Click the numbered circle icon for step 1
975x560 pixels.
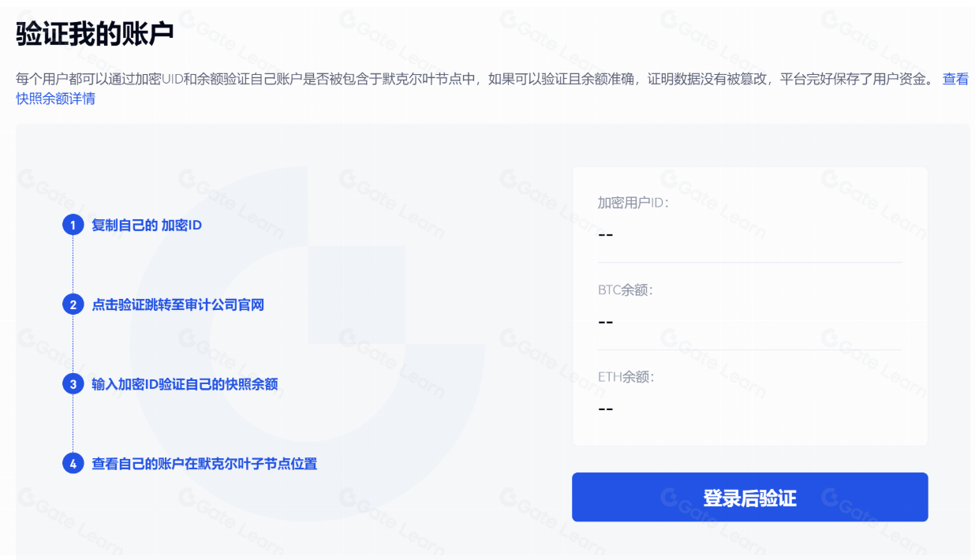tap(73, 226)
